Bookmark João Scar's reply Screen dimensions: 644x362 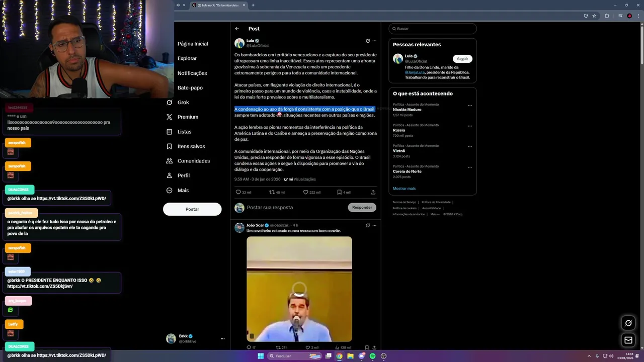point(367,347)
